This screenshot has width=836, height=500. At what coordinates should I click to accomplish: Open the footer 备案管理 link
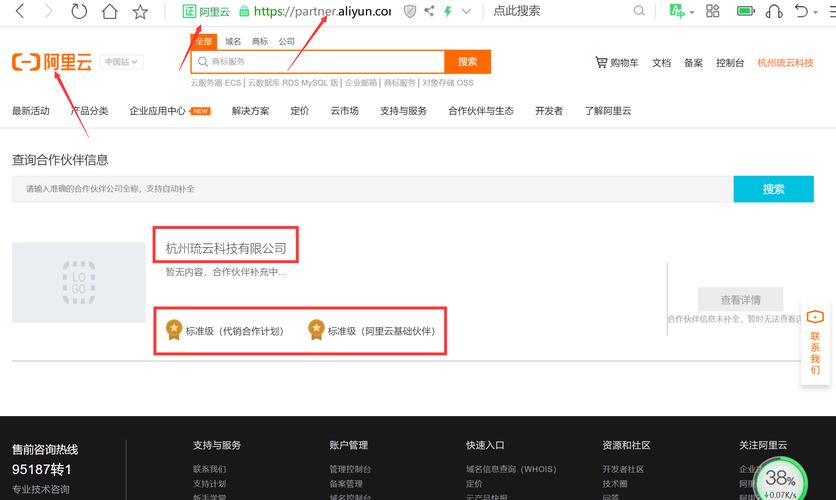(346, 483)
